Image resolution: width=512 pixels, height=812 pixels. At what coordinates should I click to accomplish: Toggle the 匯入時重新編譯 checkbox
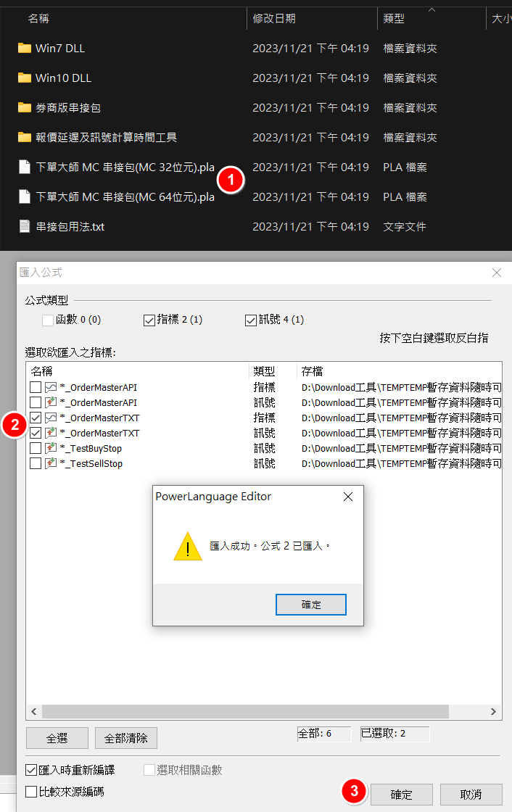tap(31, 770)
